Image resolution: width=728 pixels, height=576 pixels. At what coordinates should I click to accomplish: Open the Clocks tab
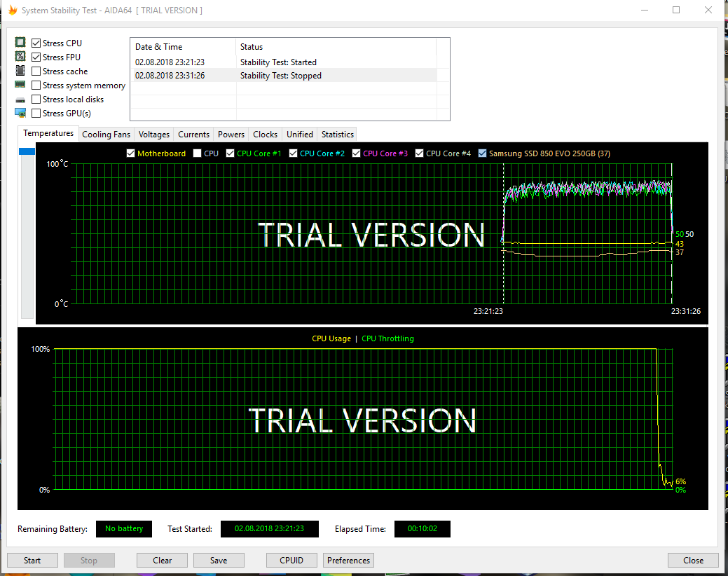point(265,134)
